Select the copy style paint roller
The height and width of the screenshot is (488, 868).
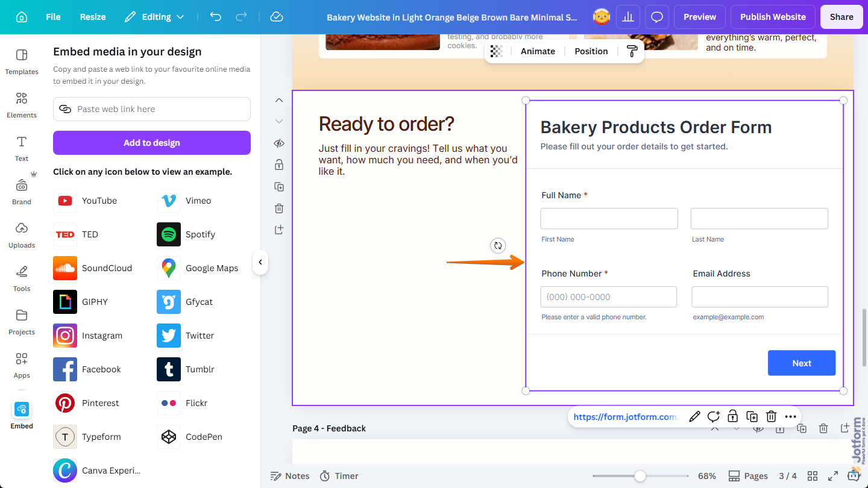pyautogui.click(x=632, y=51)
